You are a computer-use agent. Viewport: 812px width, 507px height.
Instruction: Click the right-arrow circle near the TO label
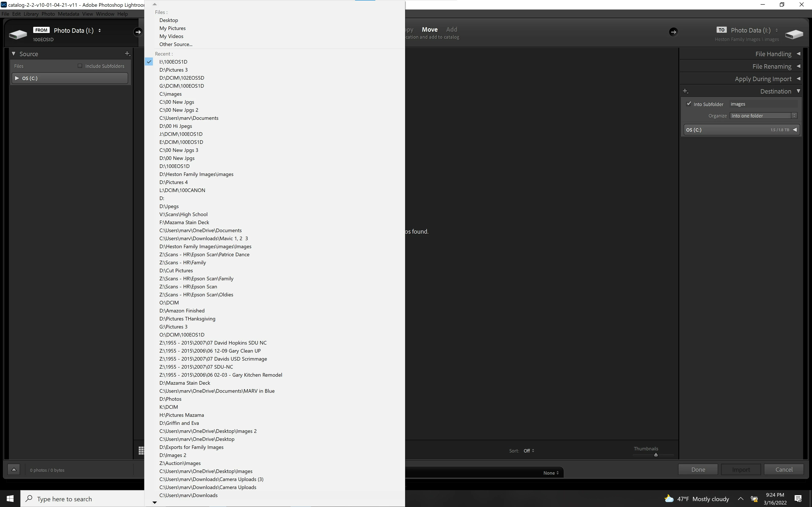pyautogui.click(x=673, y=32)
